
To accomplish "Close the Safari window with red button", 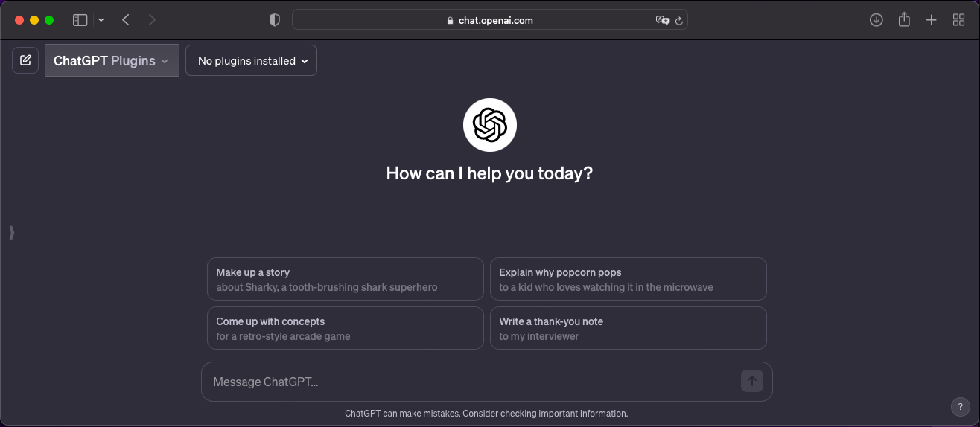I will point(19,20).
